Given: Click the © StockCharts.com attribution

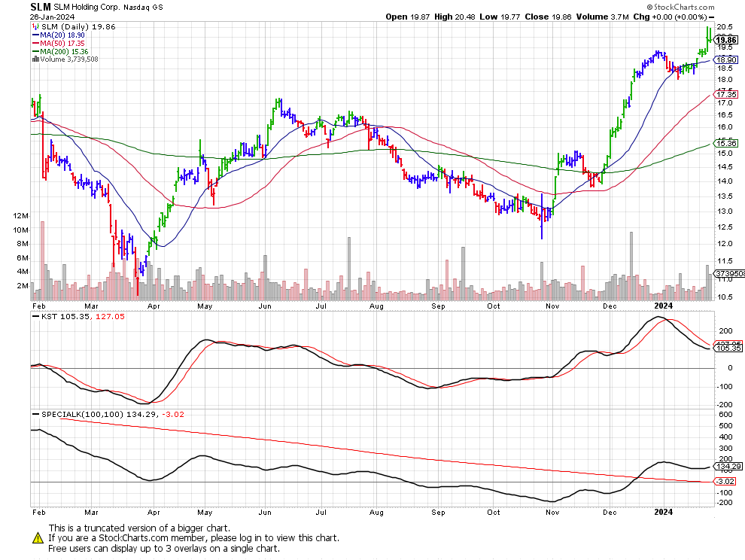Looking at the screenshot, I should pos(680,7).
